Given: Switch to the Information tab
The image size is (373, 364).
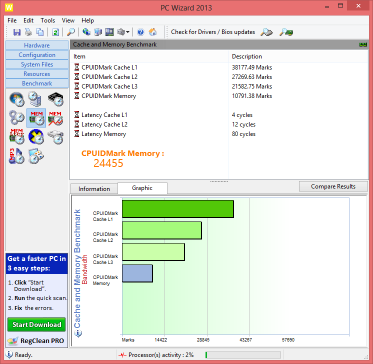Looking at the screenshot, I should pyautogui.click(x=94, y=189).
